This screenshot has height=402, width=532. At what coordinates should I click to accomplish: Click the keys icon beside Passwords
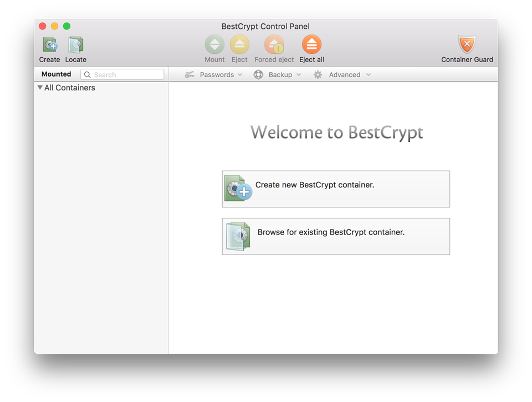190,75
